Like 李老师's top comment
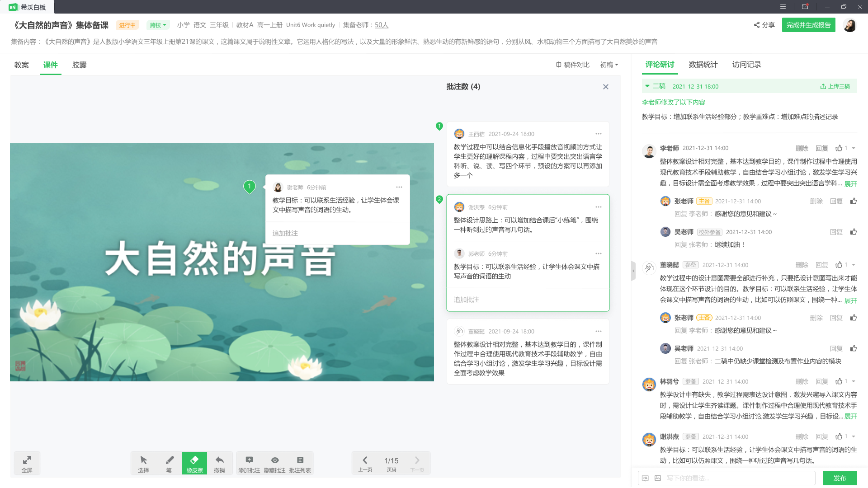The height and width of the screenshot is (488, 868). [839, 148]
